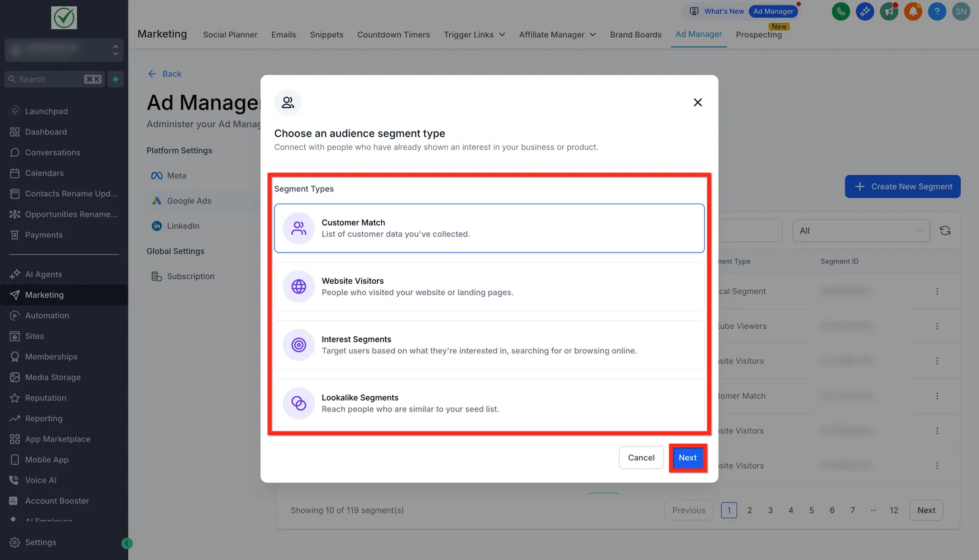Viewport: 979px width, 560px height.
Task: Open Automation in sidebar
Action: (x=47, y=315)
